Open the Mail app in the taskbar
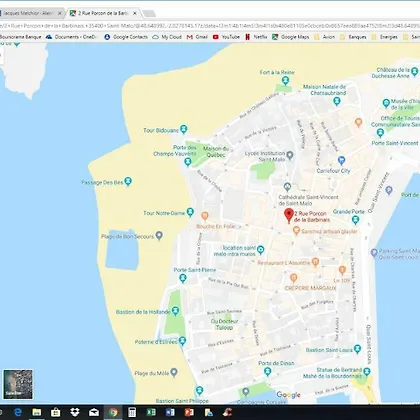 pos(94,412)
